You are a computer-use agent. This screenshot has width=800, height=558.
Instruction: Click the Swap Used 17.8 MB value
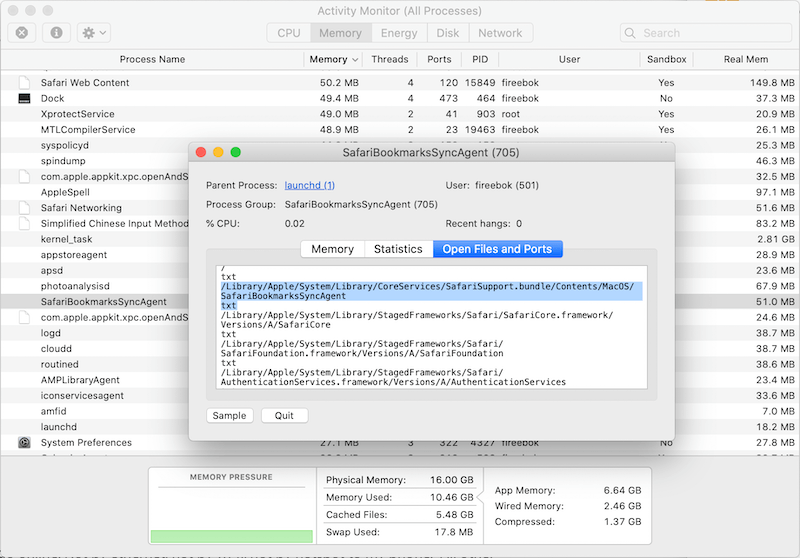coord(454,532)
